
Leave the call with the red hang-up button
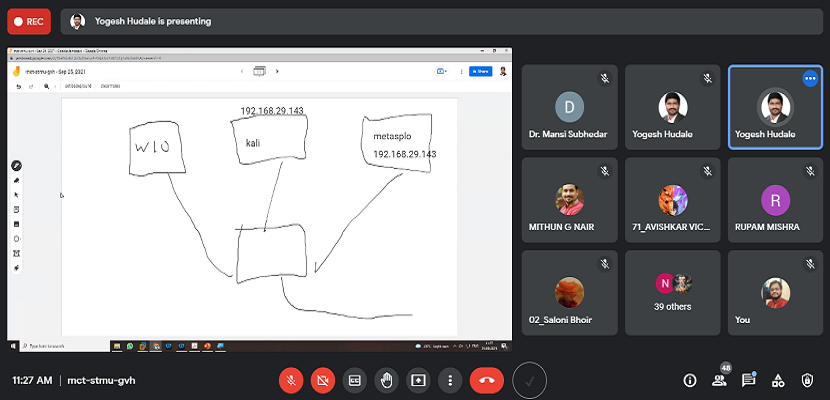[x=487, y=380]
